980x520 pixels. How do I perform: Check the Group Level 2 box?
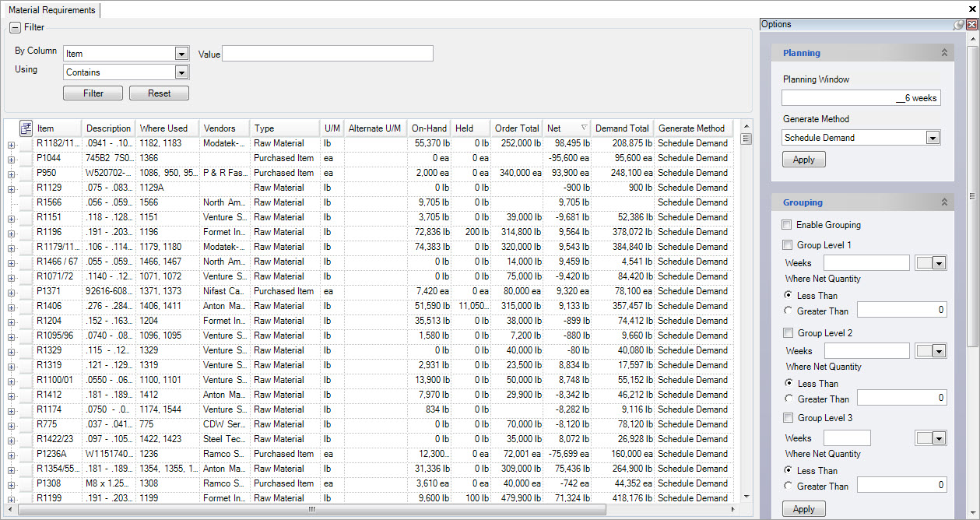[x=787, y=333]
